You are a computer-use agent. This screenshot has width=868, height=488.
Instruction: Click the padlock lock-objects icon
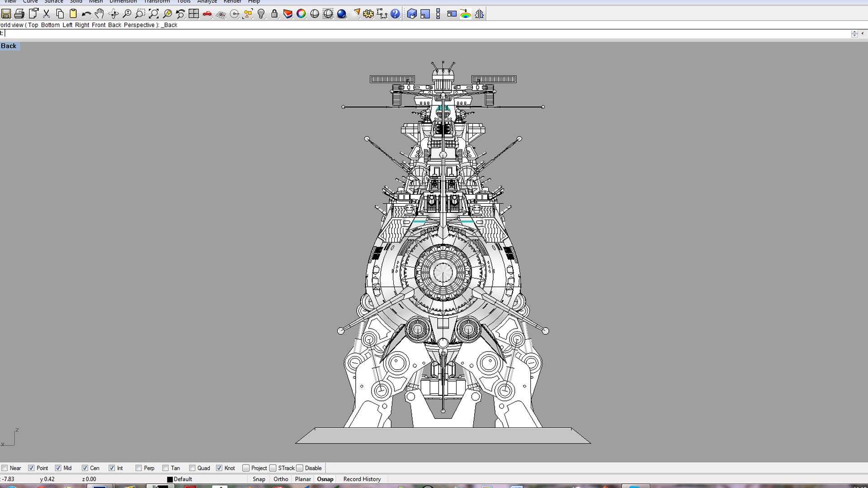274,14
